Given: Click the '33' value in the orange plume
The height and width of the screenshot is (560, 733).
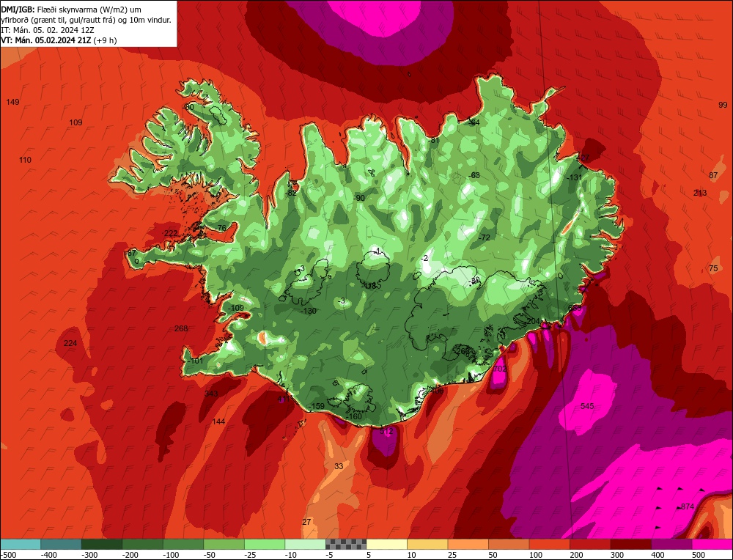Looking at the screenshot, I should pyautogui.click(x=339, y=466).
